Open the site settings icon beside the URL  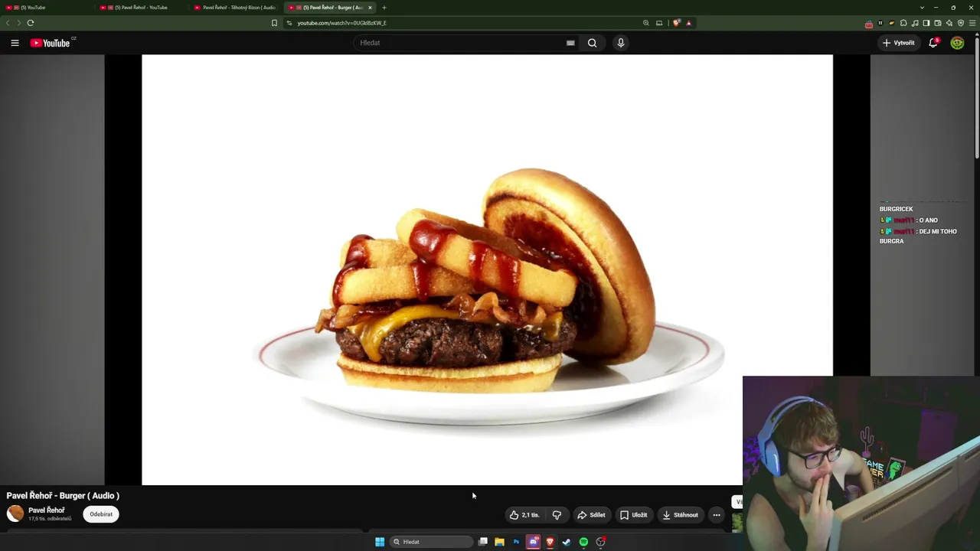[x=289, y=23]
